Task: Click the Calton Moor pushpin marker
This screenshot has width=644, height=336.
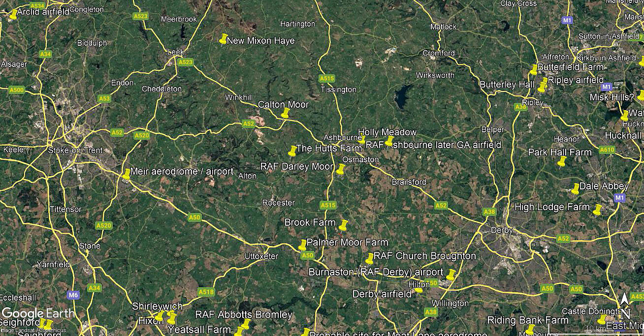Action: (x=285, y=113)
